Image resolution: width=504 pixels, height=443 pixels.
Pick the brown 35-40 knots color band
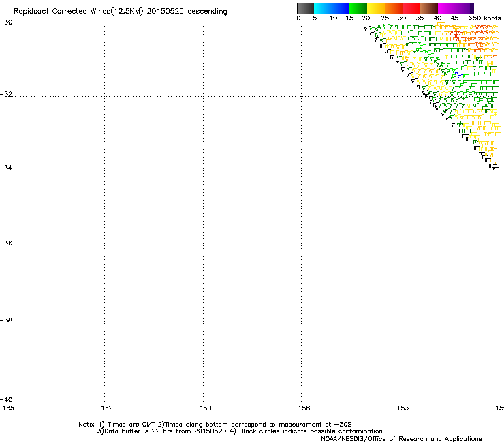pos(429,8)
